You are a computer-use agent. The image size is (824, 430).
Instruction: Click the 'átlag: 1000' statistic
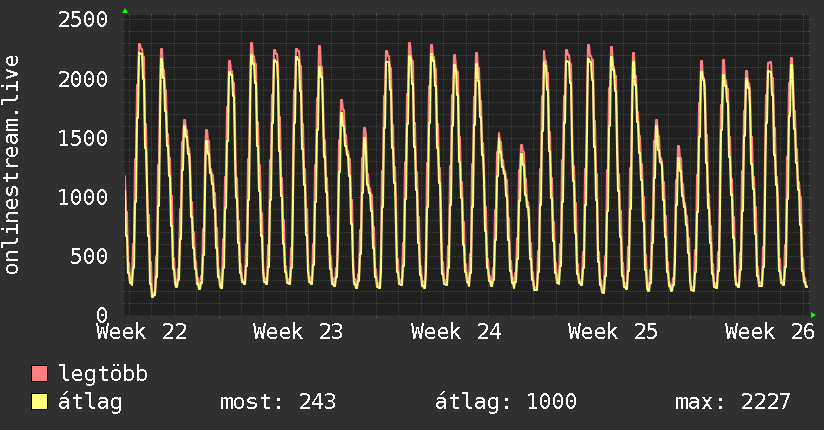pyautogui.click(x=506, y=402)
